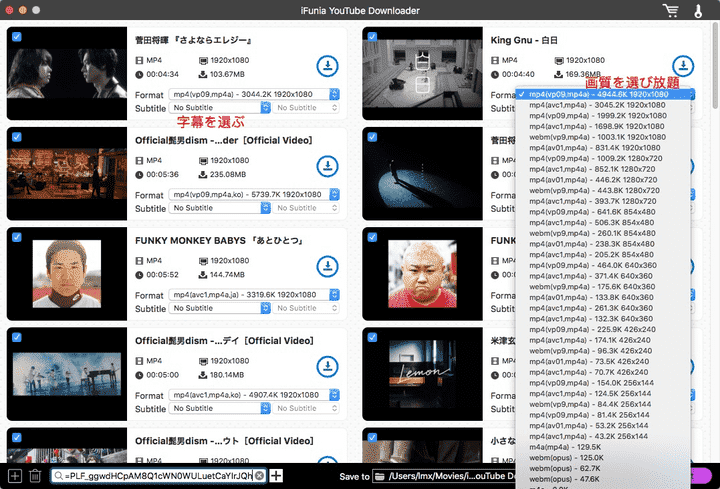Open Format dropdown for さよならエレジー
This screenshot has height=489, width=720.
[254, 94]
